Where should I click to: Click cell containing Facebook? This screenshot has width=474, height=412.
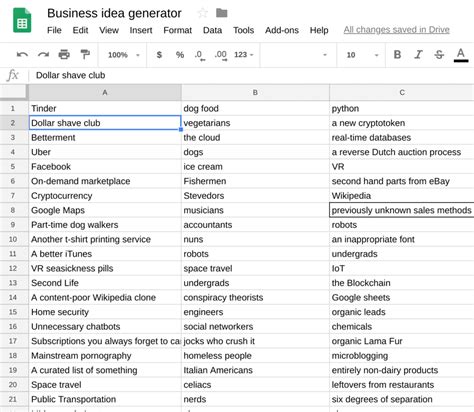(x=105, y=166)
